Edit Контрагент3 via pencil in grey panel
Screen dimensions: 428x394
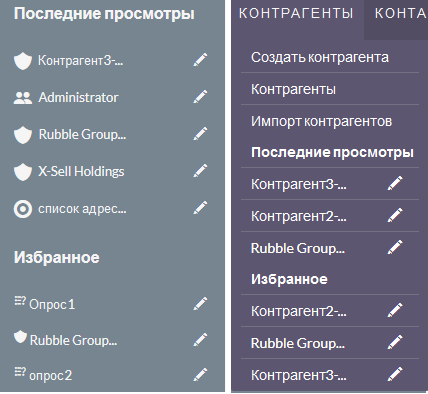point(200,60)
